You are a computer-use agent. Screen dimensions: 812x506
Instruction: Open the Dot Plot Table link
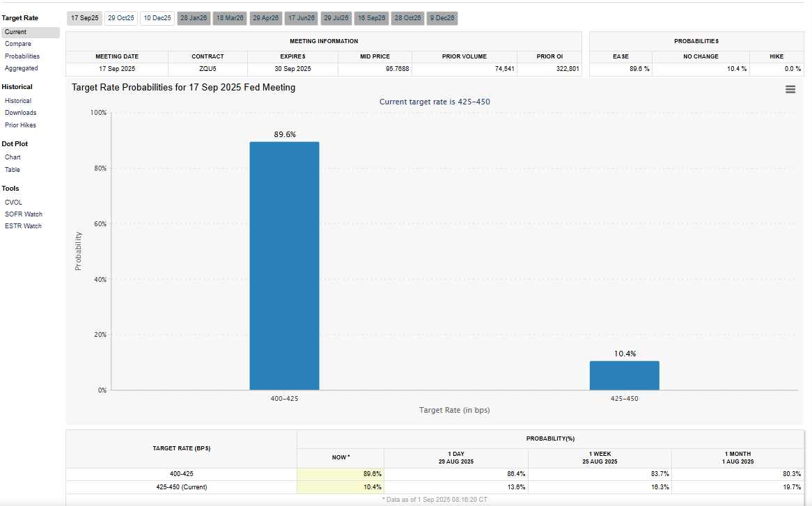pyautogui.click(x=13, y=170)
